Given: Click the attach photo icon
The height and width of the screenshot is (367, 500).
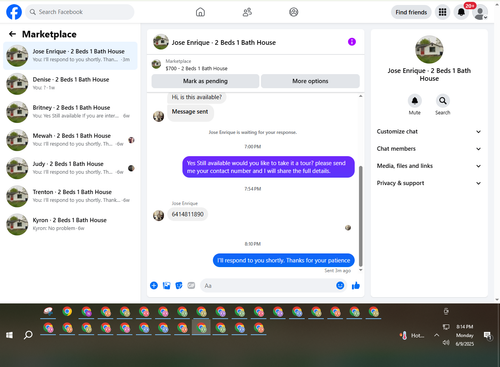Looking at the screenshot, I should pyautogui.click(x=166, y=285).
